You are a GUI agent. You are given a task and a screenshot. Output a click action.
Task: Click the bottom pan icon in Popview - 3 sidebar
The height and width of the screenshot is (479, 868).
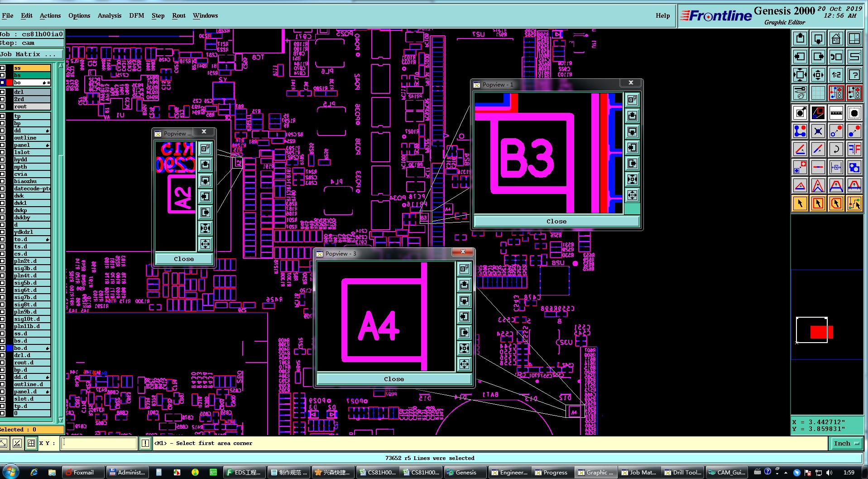(464, 364)
